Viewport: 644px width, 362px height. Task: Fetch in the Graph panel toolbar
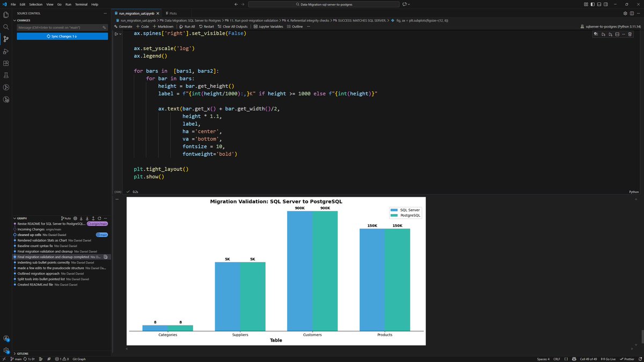(x=82, y=218)
